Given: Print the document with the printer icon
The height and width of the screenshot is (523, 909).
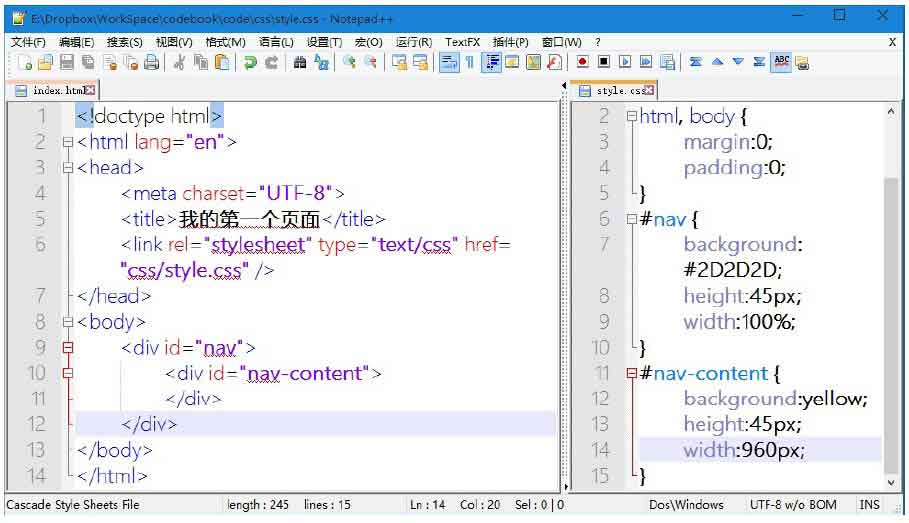Looking at the screenshot, I should coord(151,62).
